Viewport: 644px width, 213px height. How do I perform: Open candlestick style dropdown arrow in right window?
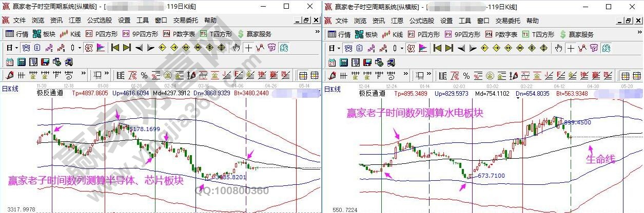tap(401, 48)
